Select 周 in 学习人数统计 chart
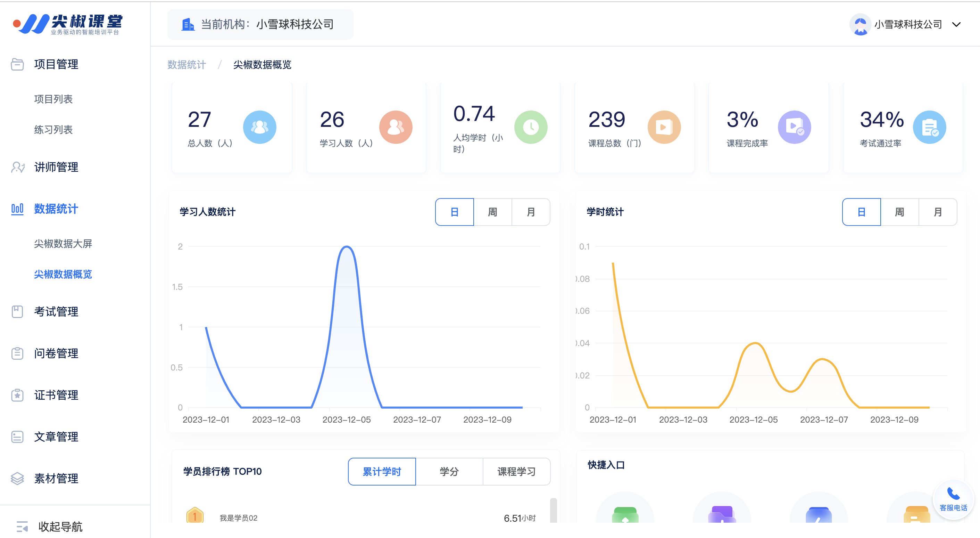980x538 pixels. [x=493, y=212]
